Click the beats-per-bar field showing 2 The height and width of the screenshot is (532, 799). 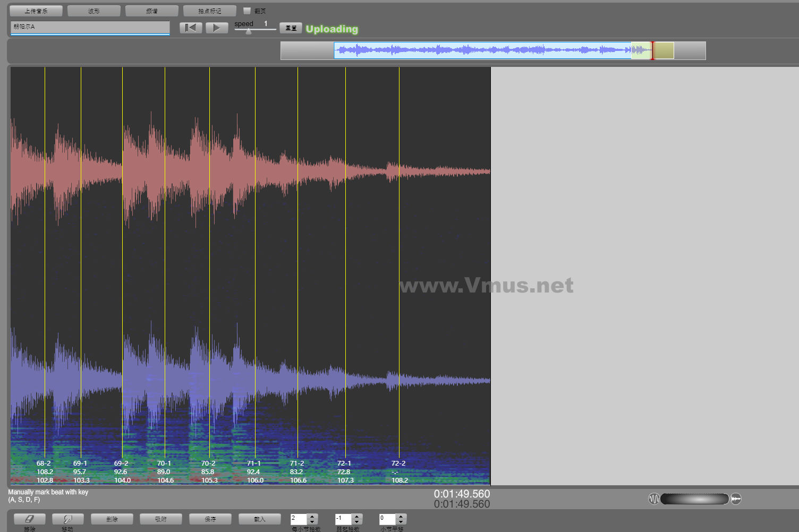pos(299,519)
